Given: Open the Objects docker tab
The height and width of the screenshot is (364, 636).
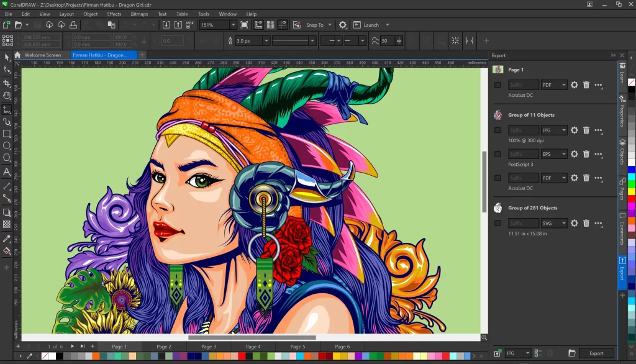Looking at the screenshot, I should point(622,152).
